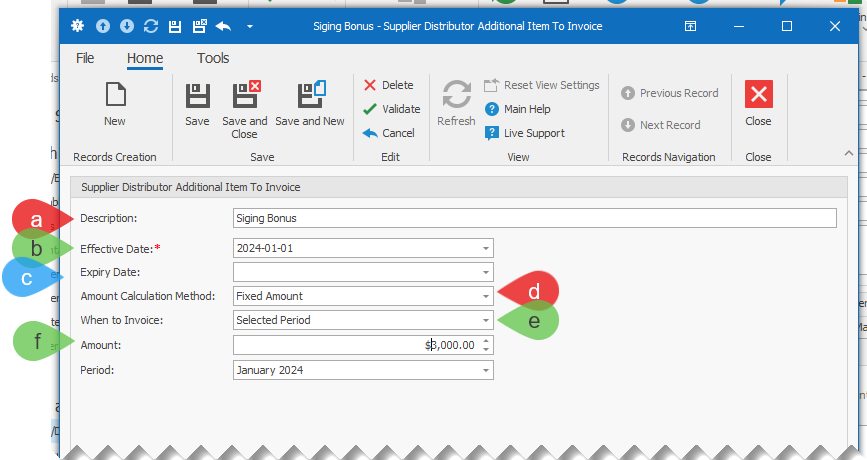Click Save and New in ribbon
The height and width of the screenshot is (460, 867).
pyautogui.click(x=310, y=104)
